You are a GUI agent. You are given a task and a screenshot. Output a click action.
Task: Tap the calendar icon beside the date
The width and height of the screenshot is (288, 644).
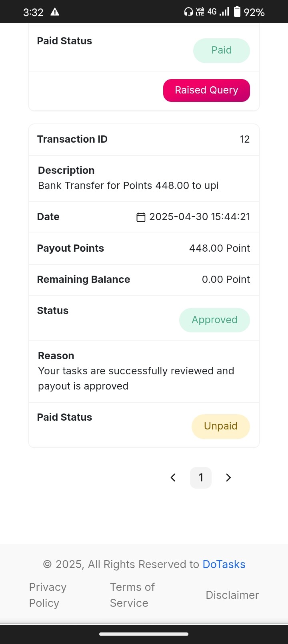coord(141,217)
